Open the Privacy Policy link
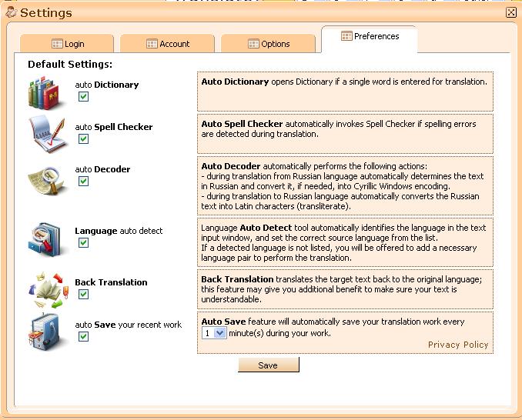522x420 pixels. [458, 345]
